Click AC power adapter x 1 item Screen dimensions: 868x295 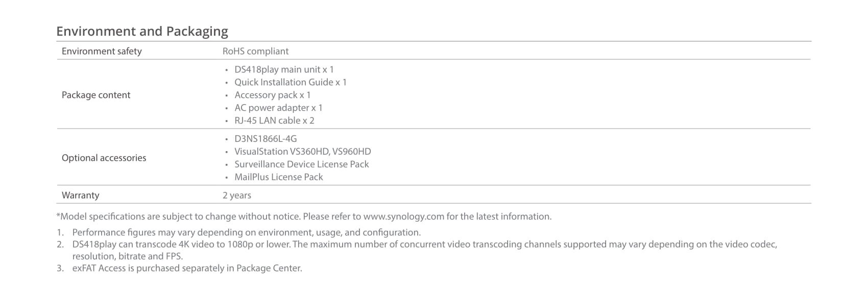(278, 108)
